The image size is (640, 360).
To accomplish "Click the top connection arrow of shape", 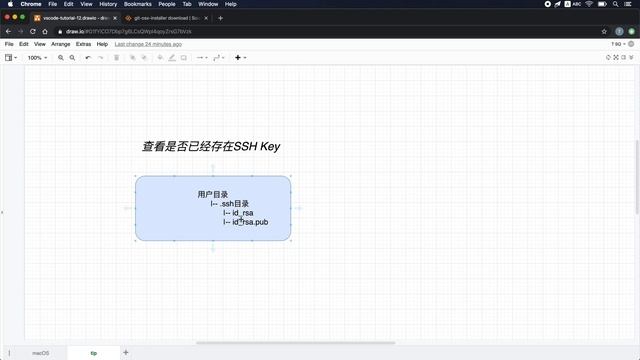I will 213,168.
